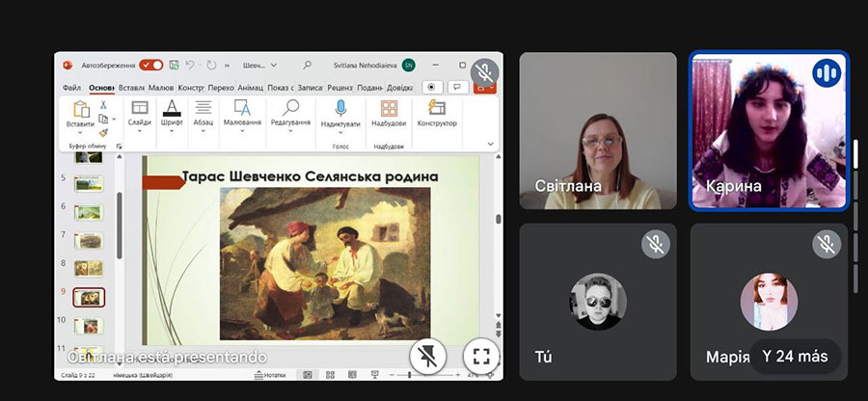Unpin the presentation with the crossed pin button
The image size is (868, 401).
pyautogui.click(x=428, y=357)
